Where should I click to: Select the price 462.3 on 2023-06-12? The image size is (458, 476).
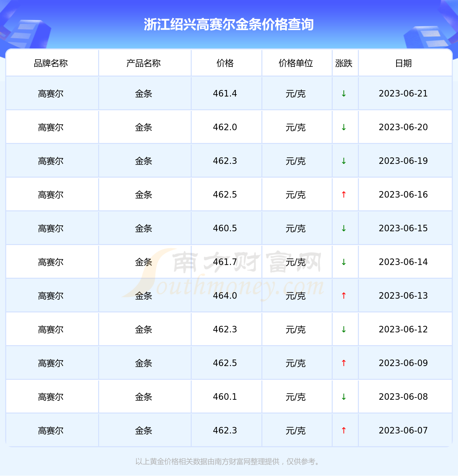pos(225,329)
